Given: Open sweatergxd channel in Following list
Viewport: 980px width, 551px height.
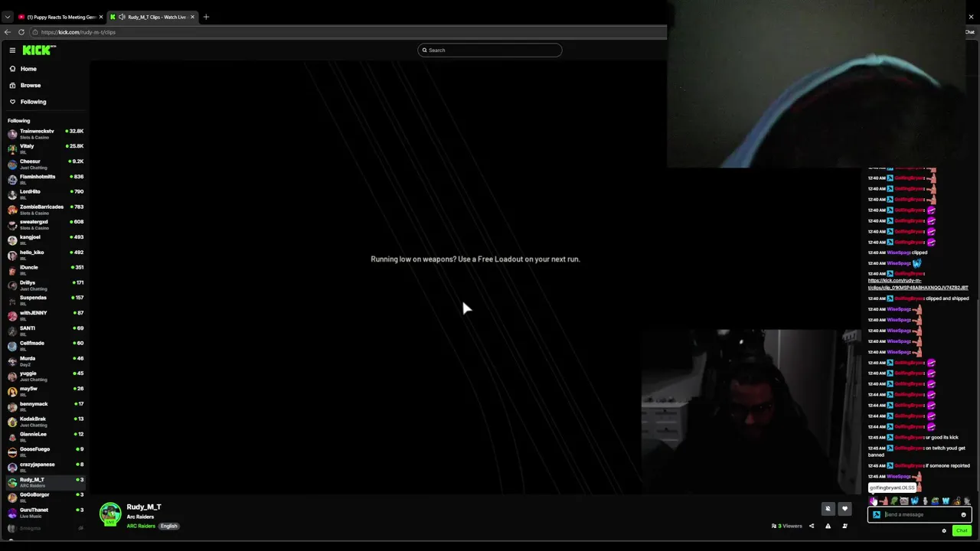Looking at the screenshot, I should point(46,224).
